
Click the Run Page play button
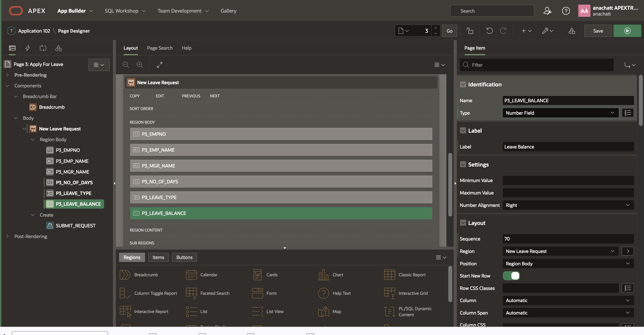coord(627,31)
